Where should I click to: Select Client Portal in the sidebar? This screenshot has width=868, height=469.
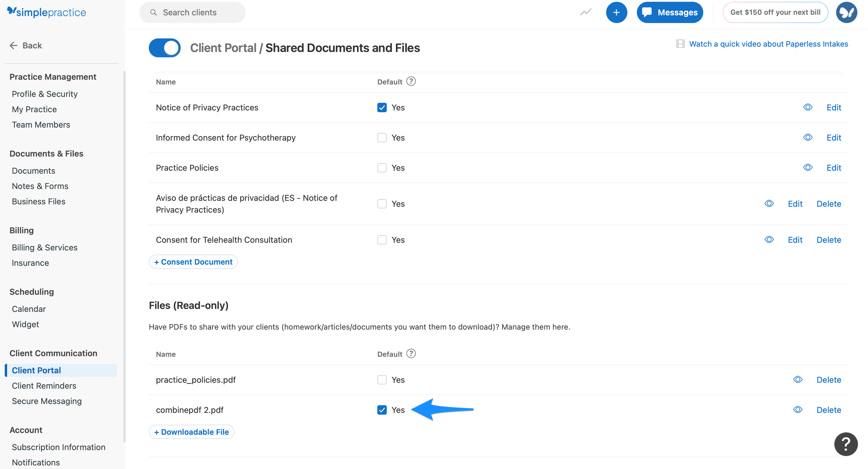tap(36, 370)
